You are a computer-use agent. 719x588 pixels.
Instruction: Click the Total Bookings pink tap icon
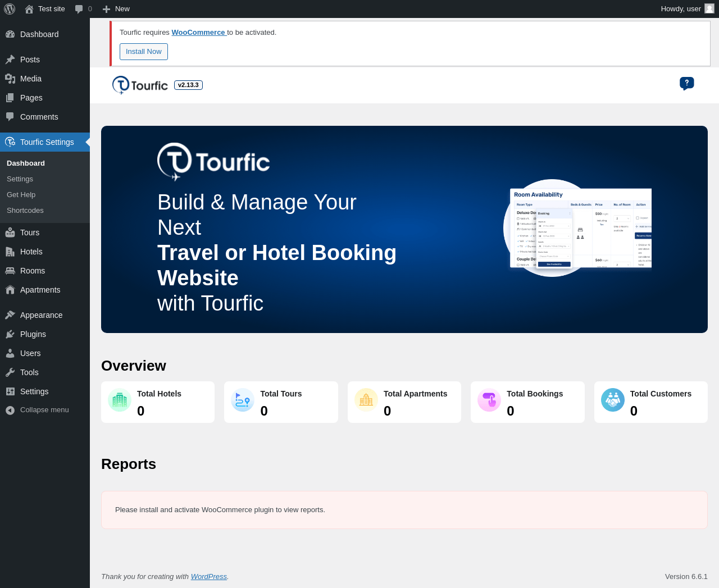pos(489,400)
